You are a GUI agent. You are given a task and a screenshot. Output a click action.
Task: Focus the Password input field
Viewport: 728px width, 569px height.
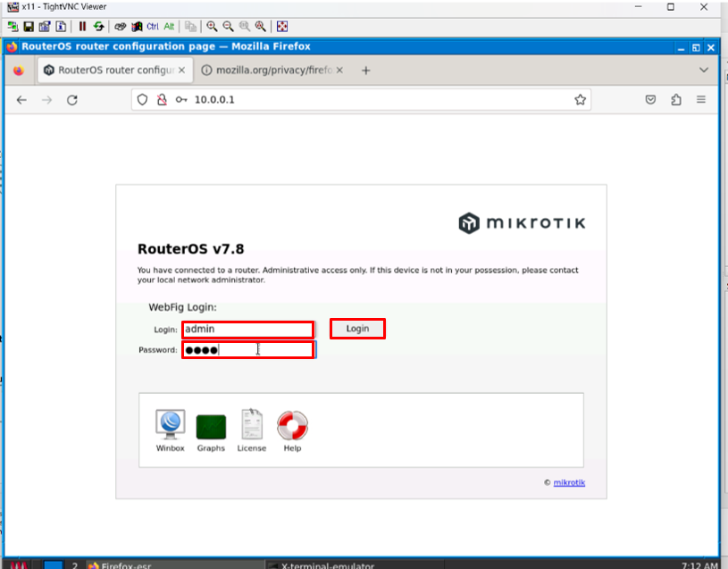pos(247,350)
